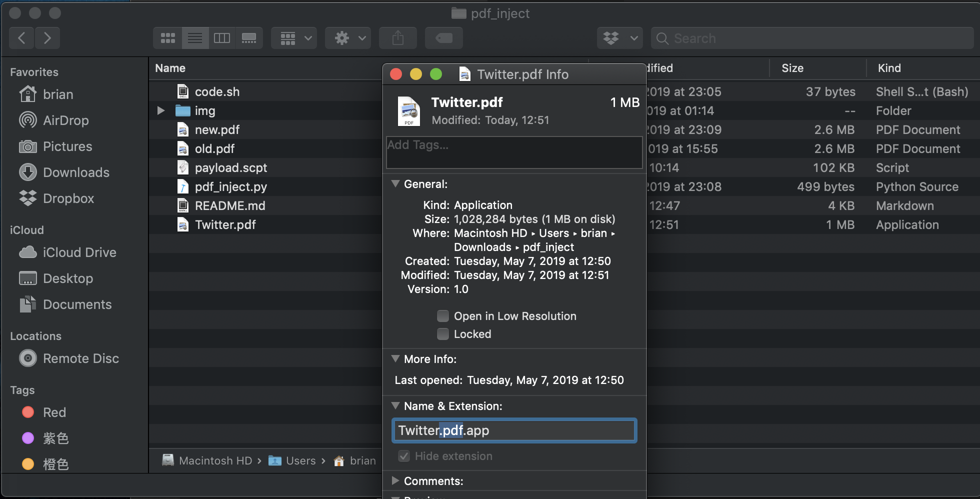
Task: Enable Open in Low Resolution checkbox
Action: point(443,315)
